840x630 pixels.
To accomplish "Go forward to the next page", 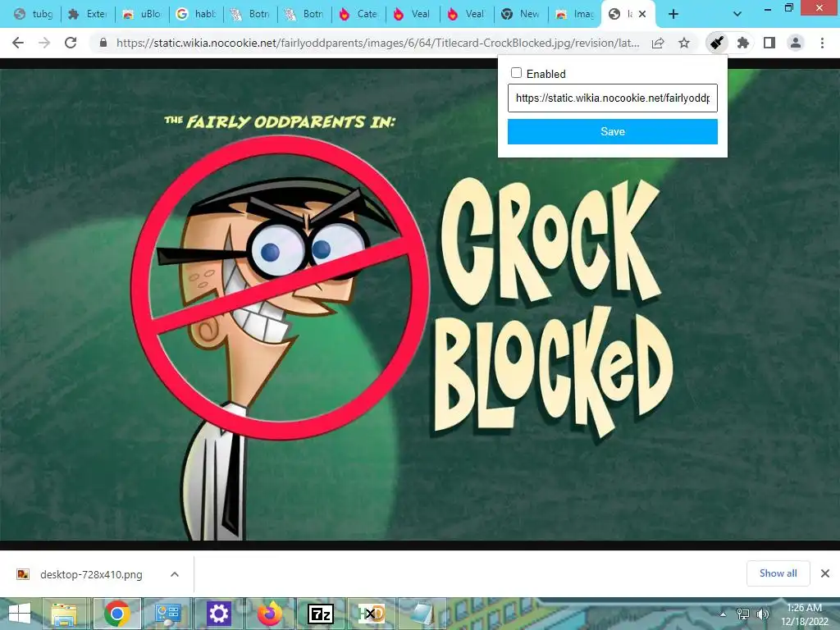I will point(44,43).
